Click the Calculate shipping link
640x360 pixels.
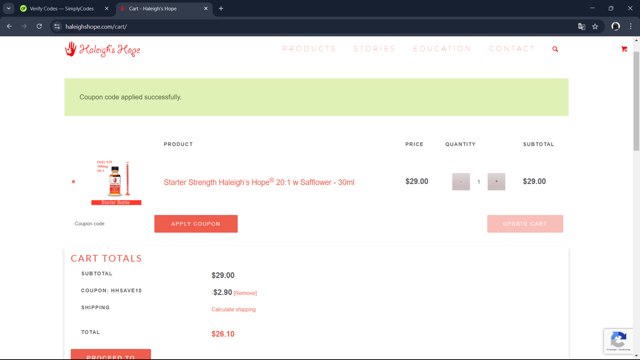pos(233,309)
